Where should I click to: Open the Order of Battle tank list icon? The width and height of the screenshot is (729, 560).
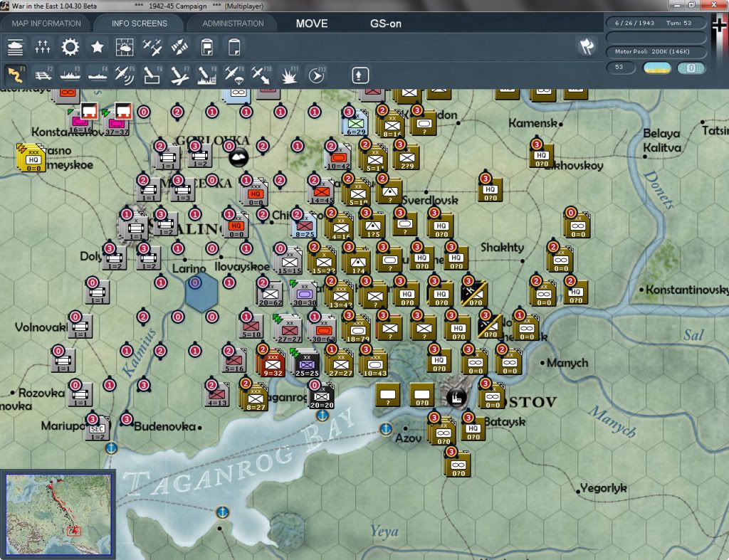15,47
